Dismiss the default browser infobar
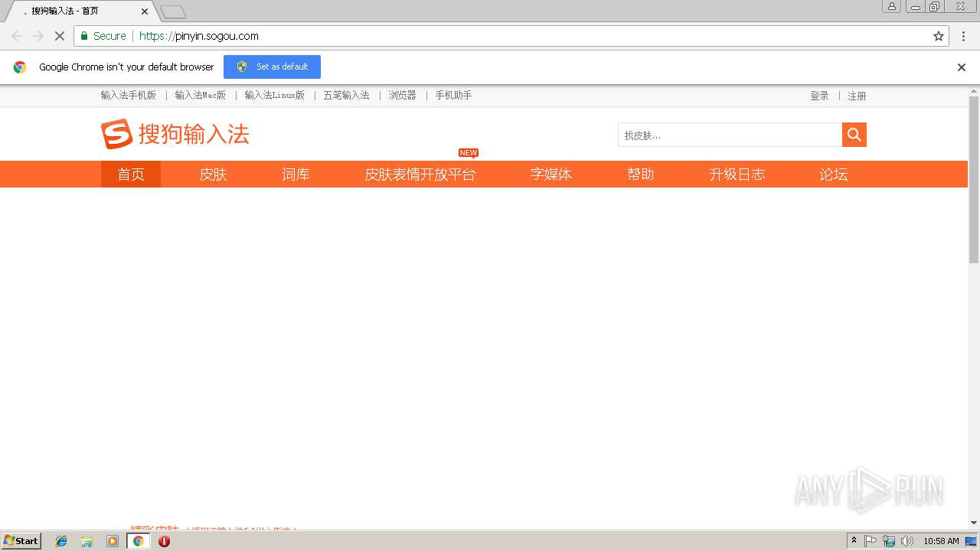Viewport: 980px width, 551px height. (962, 67)
